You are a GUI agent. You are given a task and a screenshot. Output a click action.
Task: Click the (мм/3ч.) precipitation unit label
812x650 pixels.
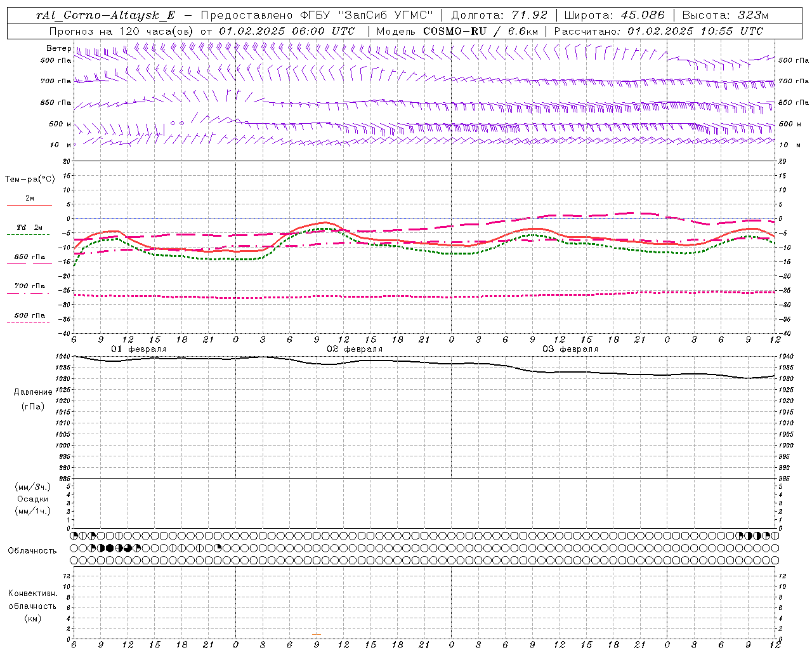point(33,487)
